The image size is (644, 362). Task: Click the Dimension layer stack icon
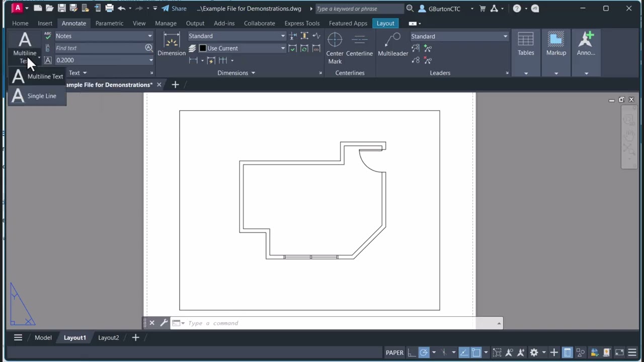pos(192,48)
